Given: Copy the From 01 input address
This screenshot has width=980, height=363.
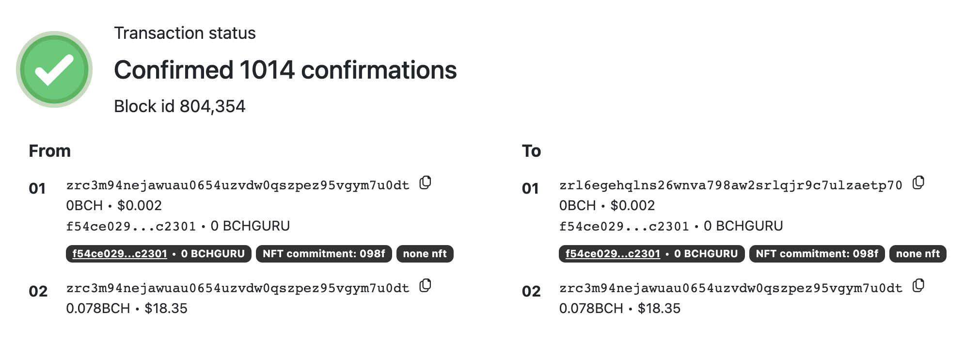Looking at the screenshot, I should pyautogui.click(x=425, y=183).
